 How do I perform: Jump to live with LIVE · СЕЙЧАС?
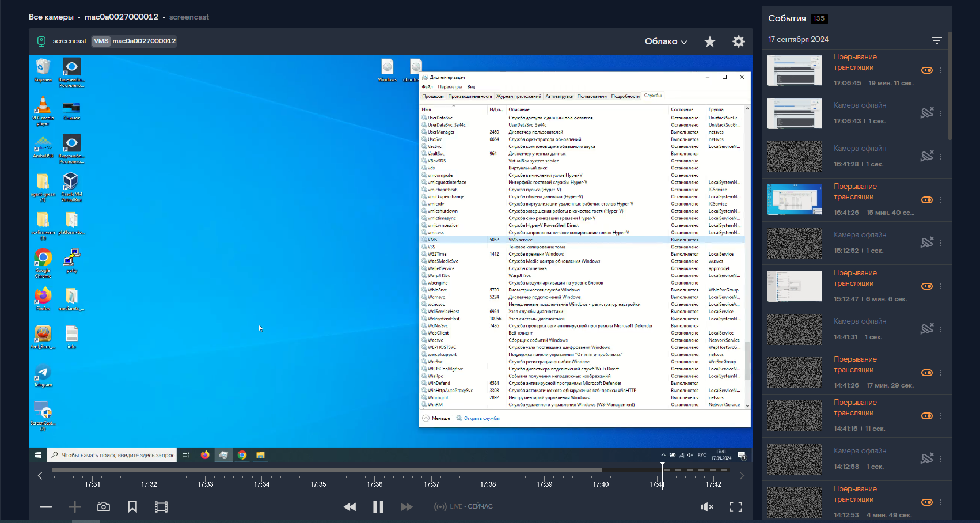(464, 507)
